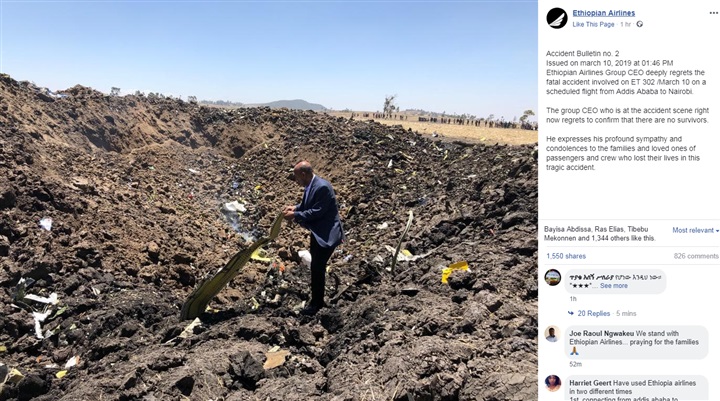
Task: Click Like This Page
Action: coord(593,24)
